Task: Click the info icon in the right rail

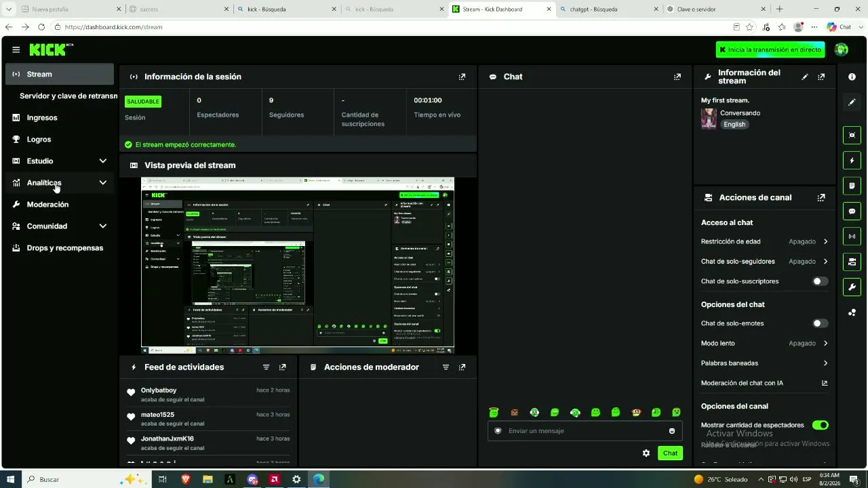Action: pos(852,77)
